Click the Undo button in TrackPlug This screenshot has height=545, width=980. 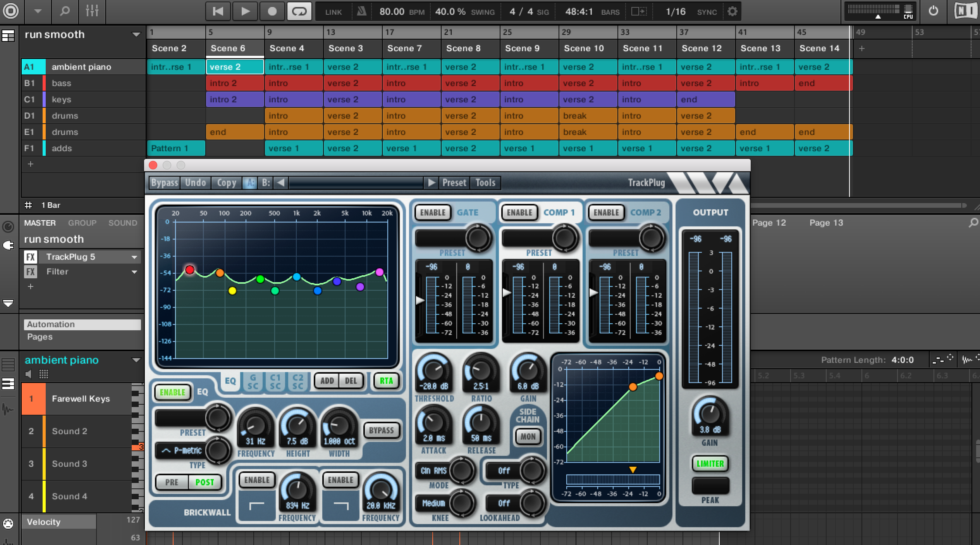tap(195, 183)
